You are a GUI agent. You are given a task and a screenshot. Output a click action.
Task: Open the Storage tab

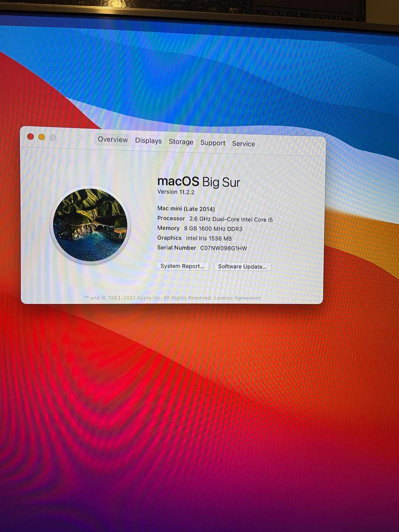click(181, 142)
